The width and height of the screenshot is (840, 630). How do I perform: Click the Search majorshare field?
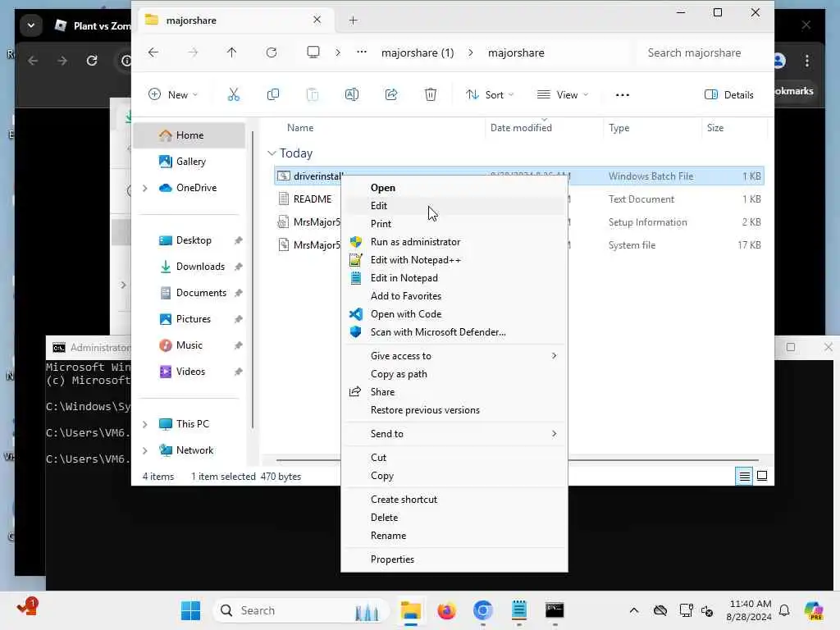[702, 52]
